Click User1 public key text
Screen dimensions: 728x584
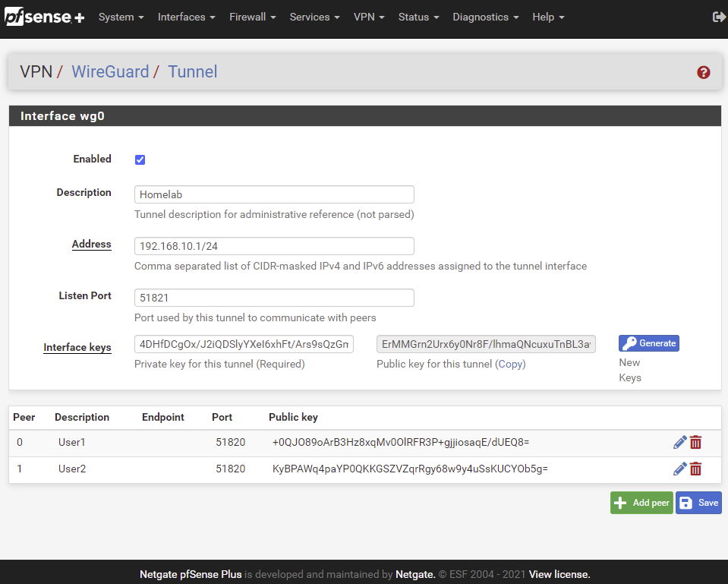point(401,442)
